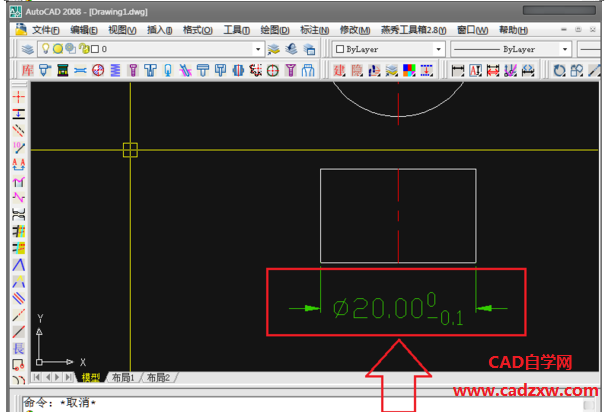Click the rectangle with red circles icon
Screen dimensions: 607x414
click(19, 365)
